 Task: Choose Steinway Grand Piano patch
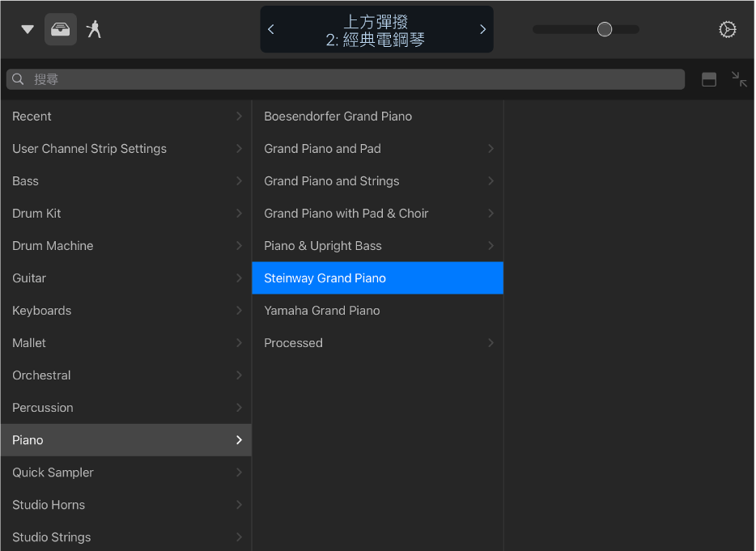tap(377, 278)
